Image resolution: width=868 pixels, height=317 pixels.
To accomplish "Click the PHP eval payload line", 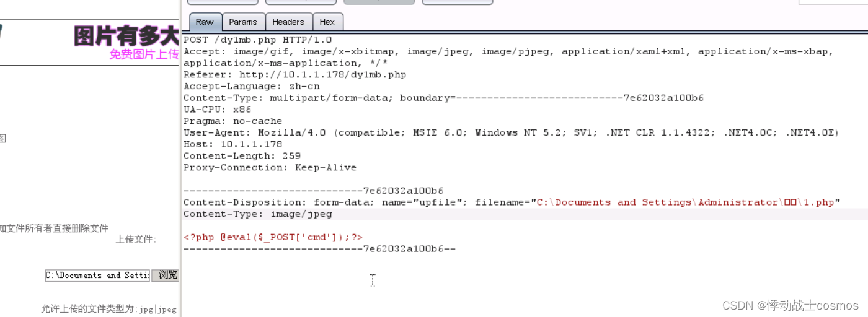I will [273, 237].
